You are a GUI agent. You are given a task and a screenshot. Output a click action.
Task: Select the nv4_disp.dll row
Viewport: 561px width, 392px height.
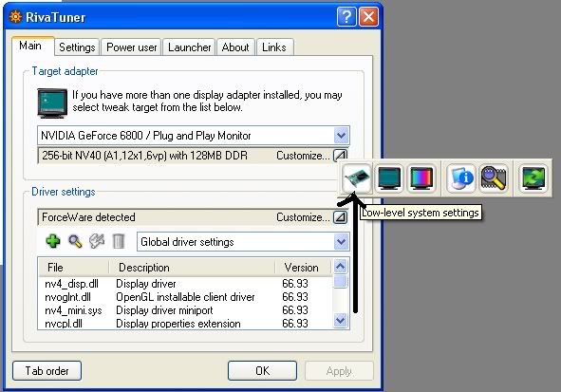tap(185, 284)
